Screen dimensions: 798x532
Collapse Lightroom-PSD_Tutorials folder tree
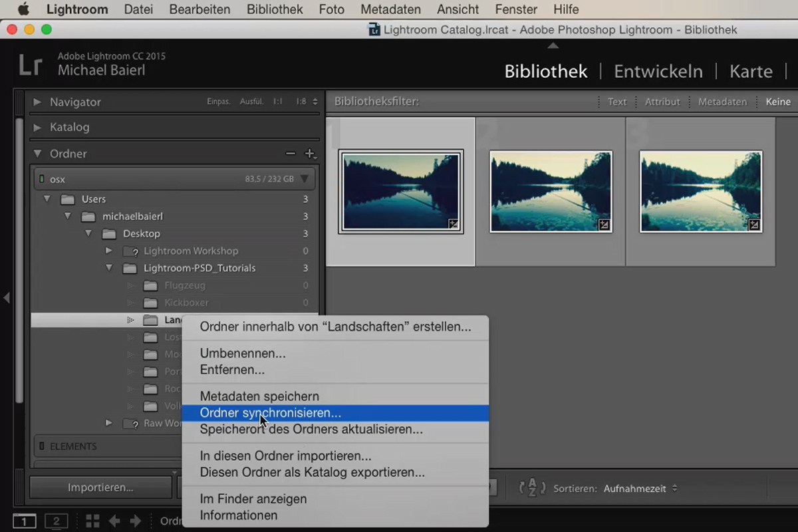click(x=109, y=268)
